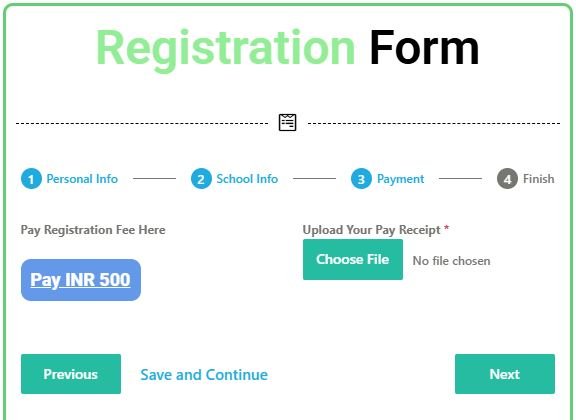Click Choose File to upload receipt
Image resolution: width=576 pixels, height=420 pixels.
[x=353, y=259]
